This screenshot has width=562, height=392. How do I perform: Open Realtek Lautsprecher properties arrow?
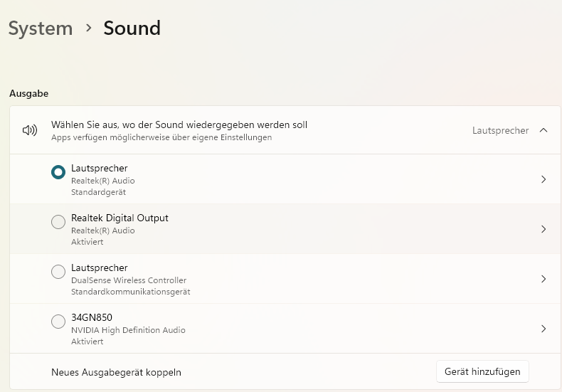pos(544,179)
